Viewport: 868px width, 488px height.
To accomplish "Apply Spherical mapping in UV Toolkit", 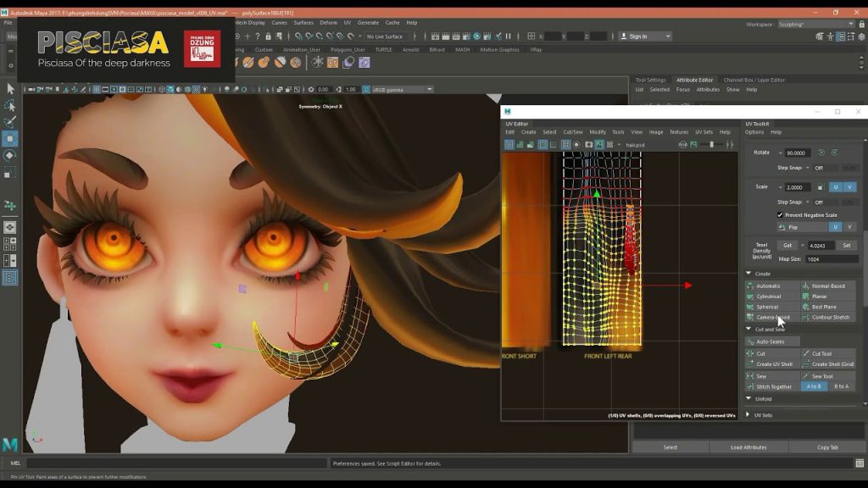I will point(772,307).
